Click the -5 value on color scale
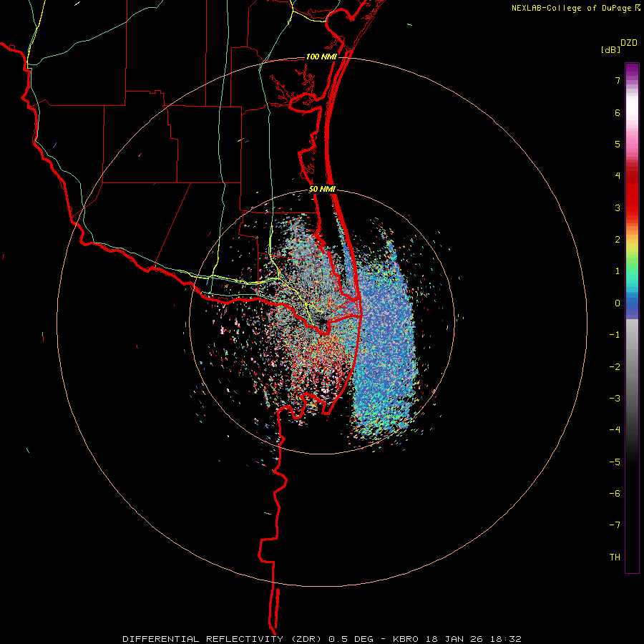Image resolution: width=644 pixels, height=644 pixels. pos(615,462)
